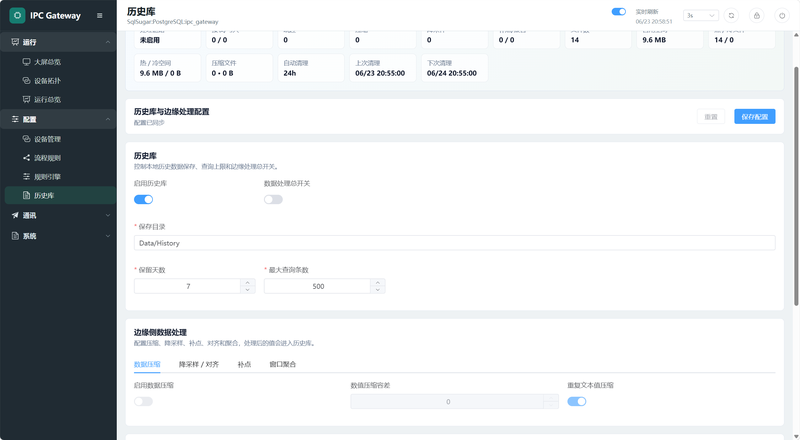Open 设备管理 in the sidebar
Image resolution: width=800 pixels, height=440 pixels.
pyautogui.click(x=58, y=139)
